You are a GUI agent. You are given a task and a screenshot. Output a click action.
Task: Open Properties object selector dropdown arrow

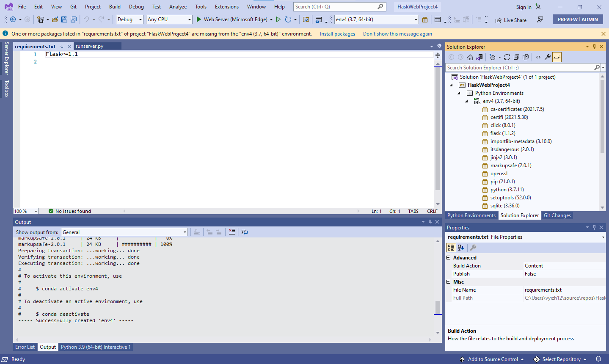pos(603,237)
